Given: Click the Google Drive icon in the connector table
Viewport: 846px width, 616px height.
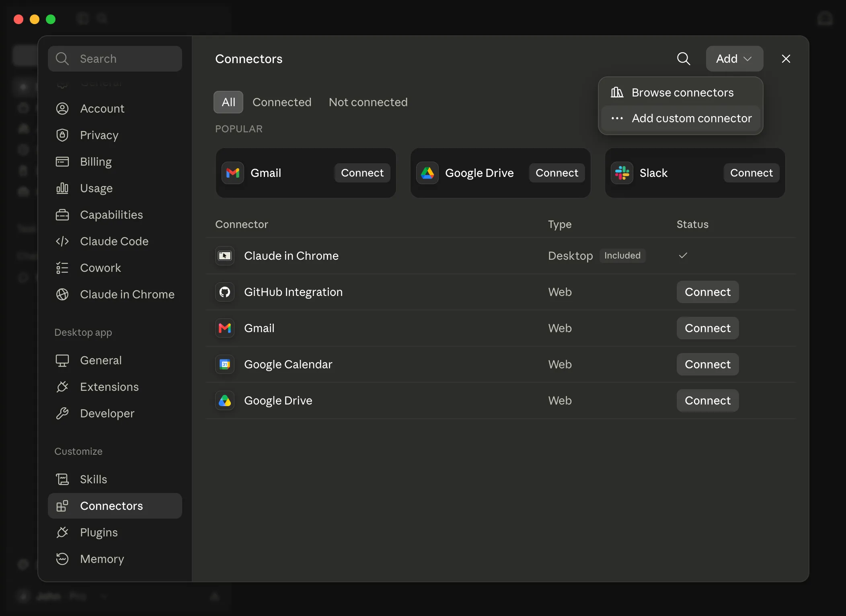Looking at the screenshot, I should [225, 400].
